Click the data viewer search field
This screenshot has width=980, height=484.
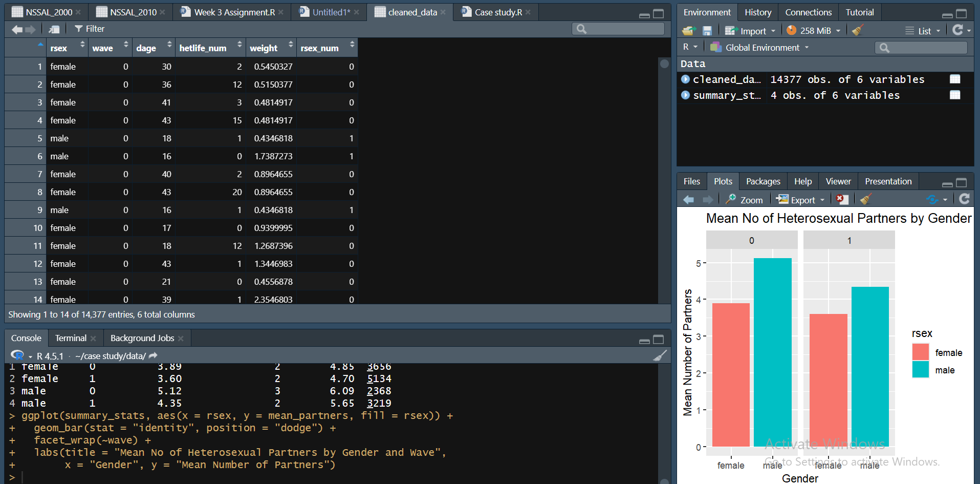pos(618,29)
